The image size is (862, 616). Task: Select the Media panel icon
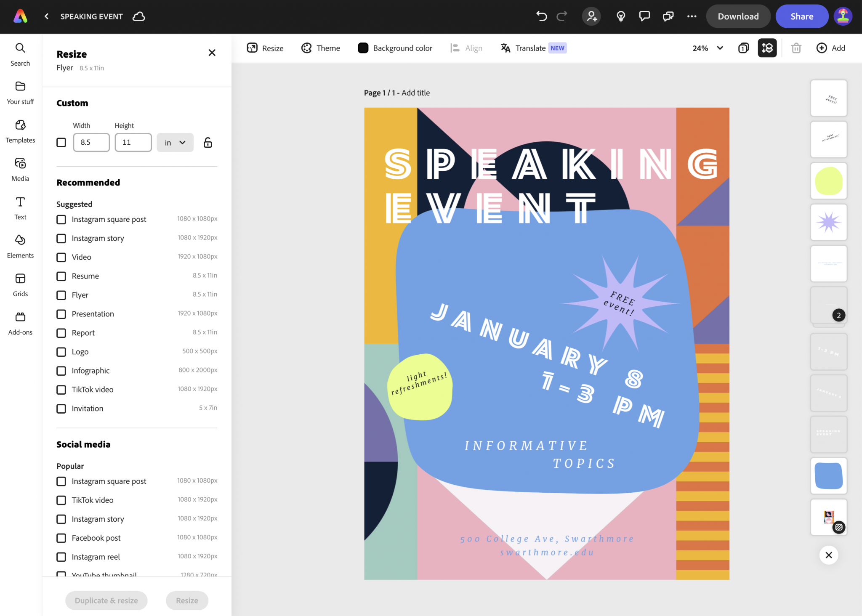[20, 168]
